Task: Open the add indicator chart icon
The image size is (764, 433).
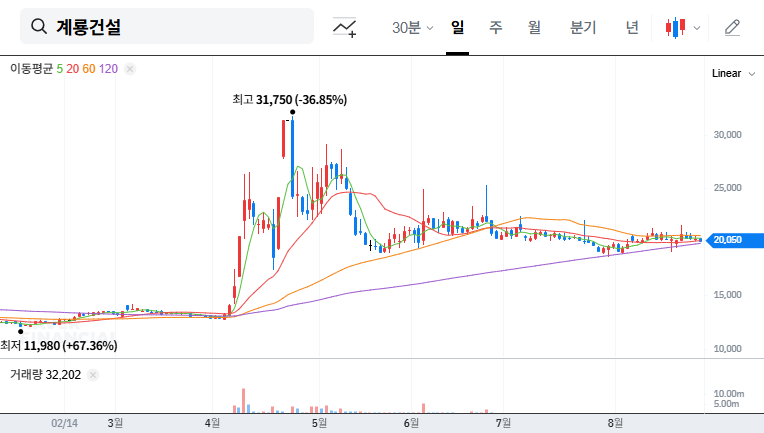Action: click(344, 27)
